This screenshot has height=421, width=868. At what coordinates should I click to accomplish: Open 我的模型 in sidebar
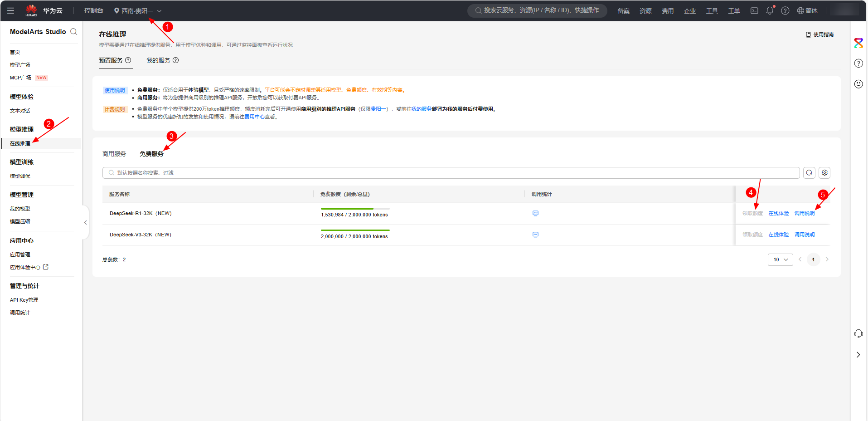(20, 209)
